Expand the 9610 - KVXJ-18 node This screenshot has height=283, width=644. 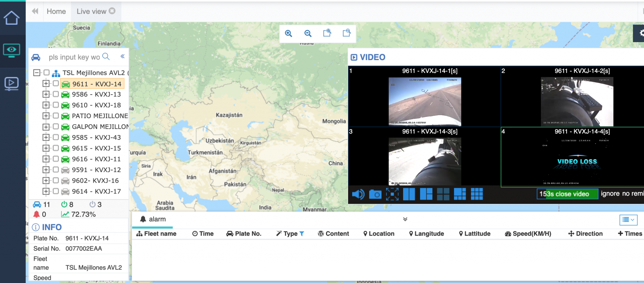[46, 105]
